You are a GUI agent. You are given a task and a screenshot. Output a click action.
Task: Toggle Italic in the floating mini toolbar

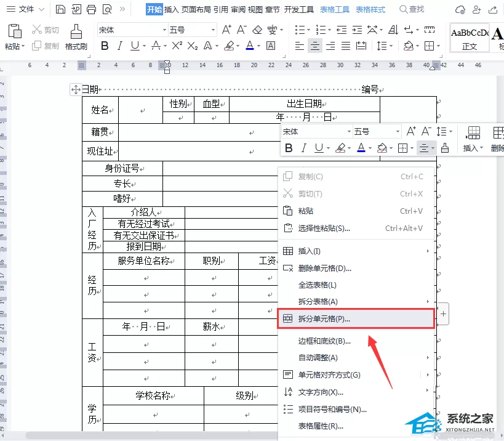click(303, 148)
